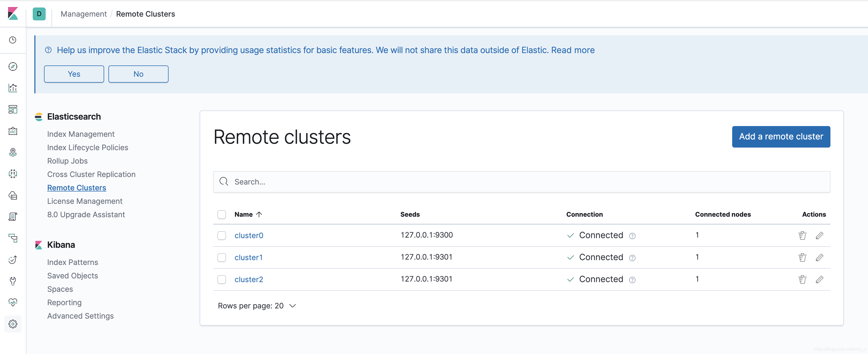Click the help icon next to cluster2 Connected
The width and height of the screenshot is (868, 354).
point(632,280)
